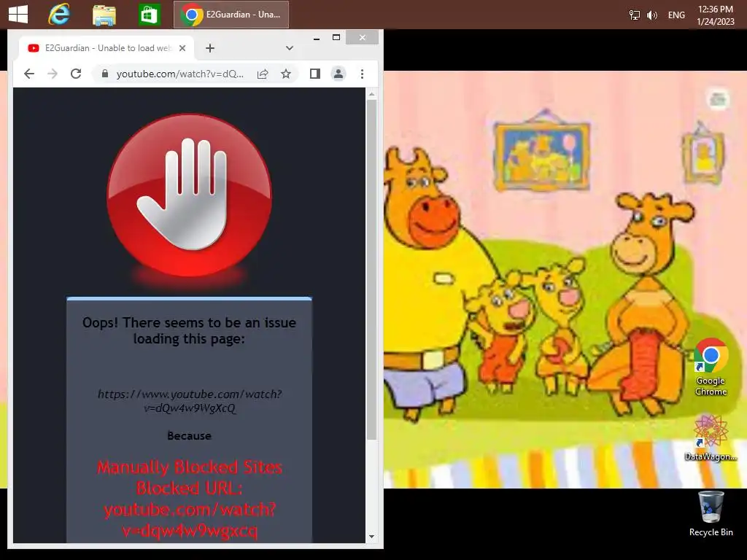The width and height of the screenshot is (747, 560).
Task: Go back to the previous page
Action: click(x=29, y=74)
